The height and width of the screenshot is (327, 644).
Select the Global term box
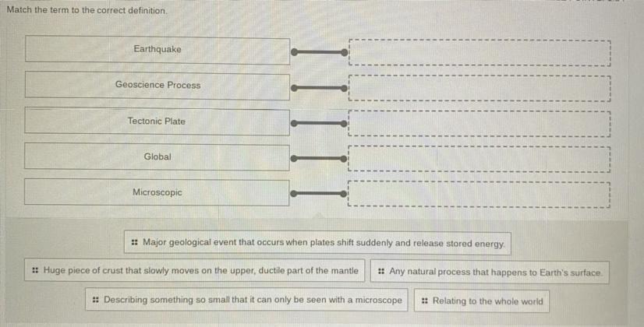[x=157, y=157]
